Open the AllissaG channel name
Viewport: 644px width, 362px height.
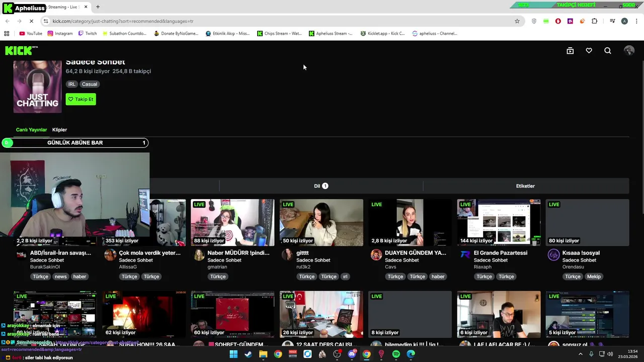tap(128, 267)
